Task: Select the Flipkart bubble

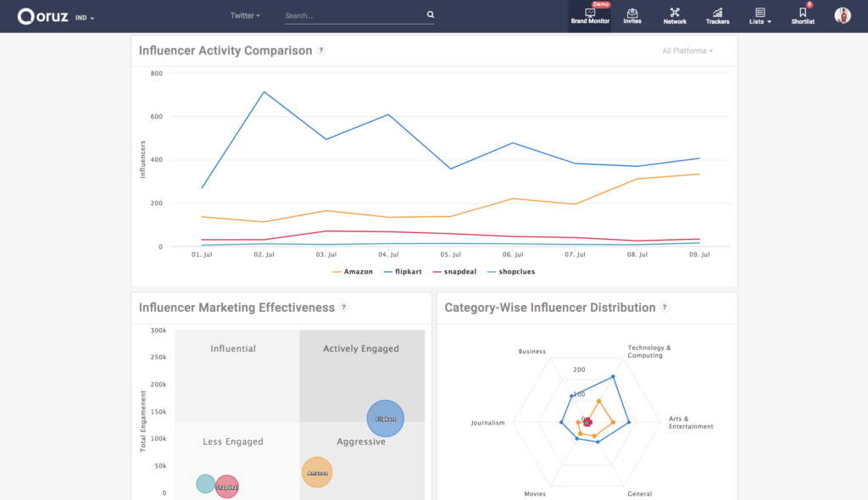Action: pos(386,419)
